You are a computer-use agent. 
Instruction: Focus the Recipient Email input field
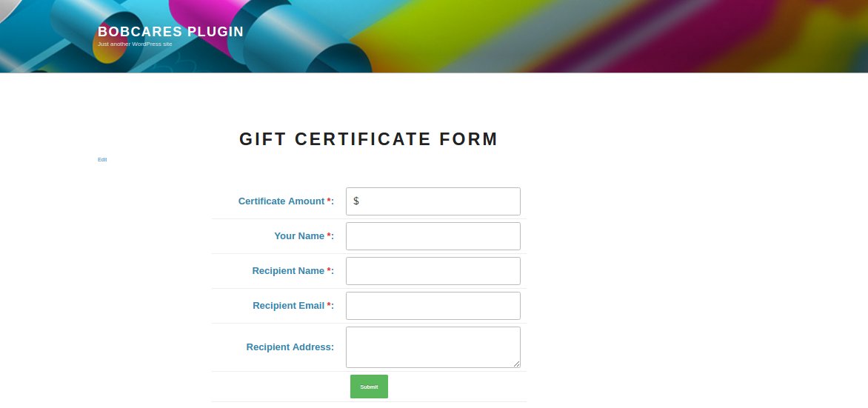[x=433, y=306]
